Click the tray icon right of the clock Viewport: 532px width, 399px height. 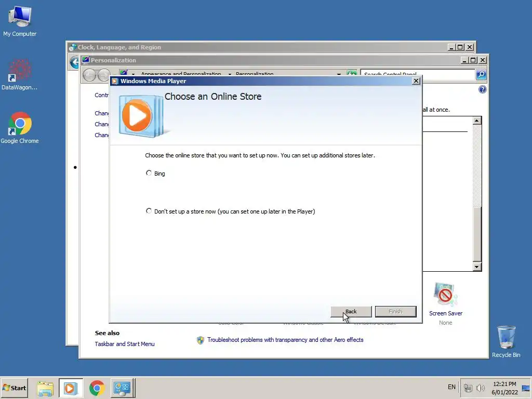pos(526,388)
